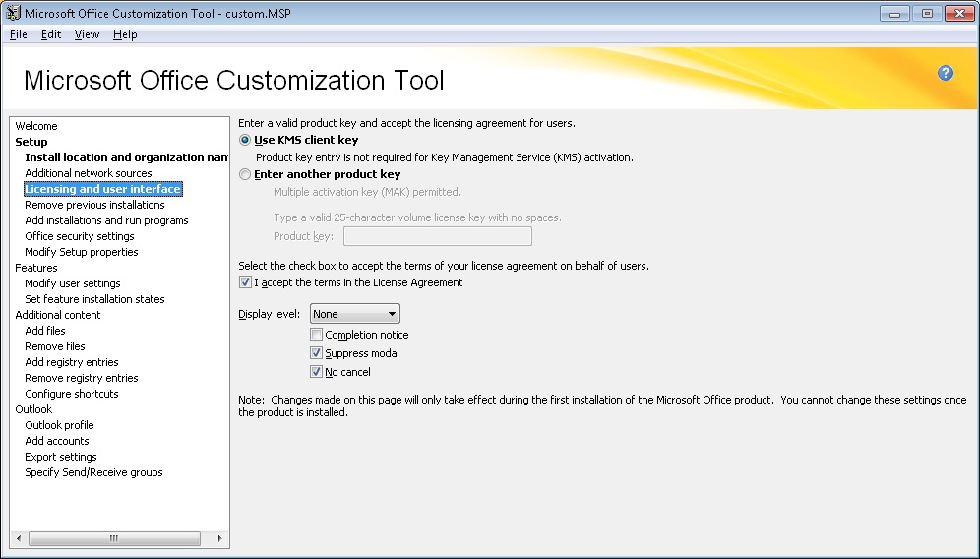The height and width of the screenshot is (559, 980).
Task: Click the sidebar horizontal scrollbar thumb
Action: point(114,538)
